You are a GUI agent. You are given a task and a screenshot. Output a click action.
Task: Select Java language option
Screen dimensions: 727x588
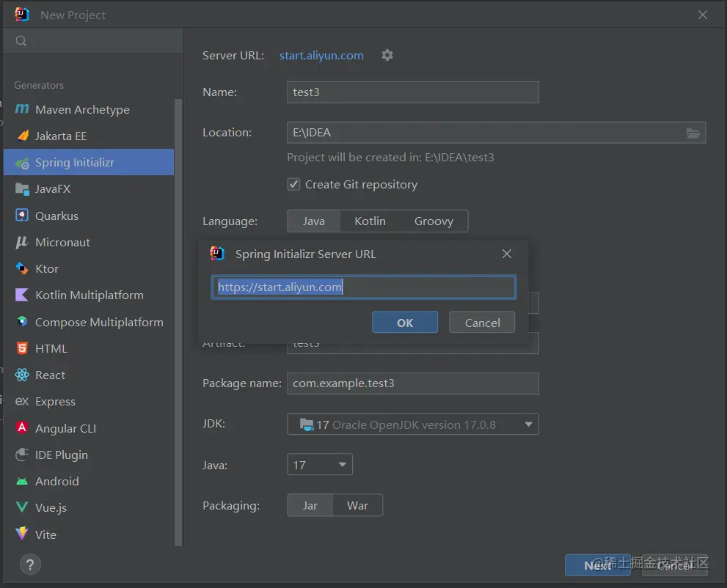[314, 221]
